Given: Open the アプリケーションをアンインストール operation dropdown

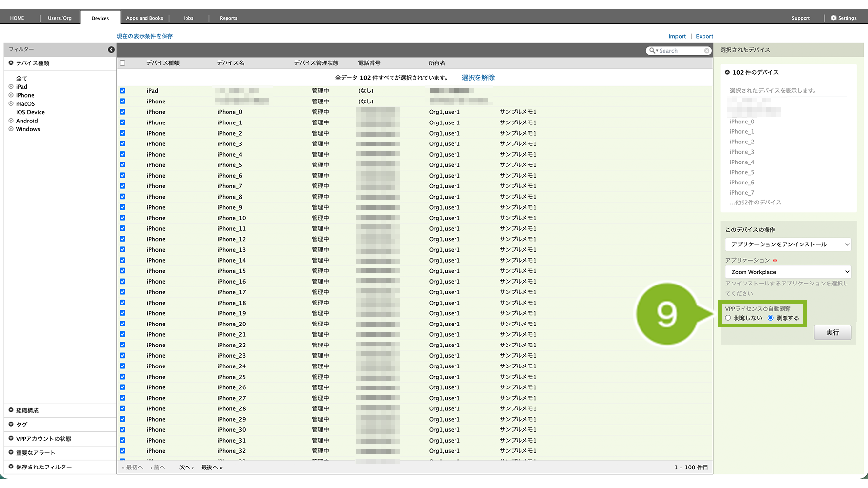Looking at the screenshot, I should (x=788, y=244).
